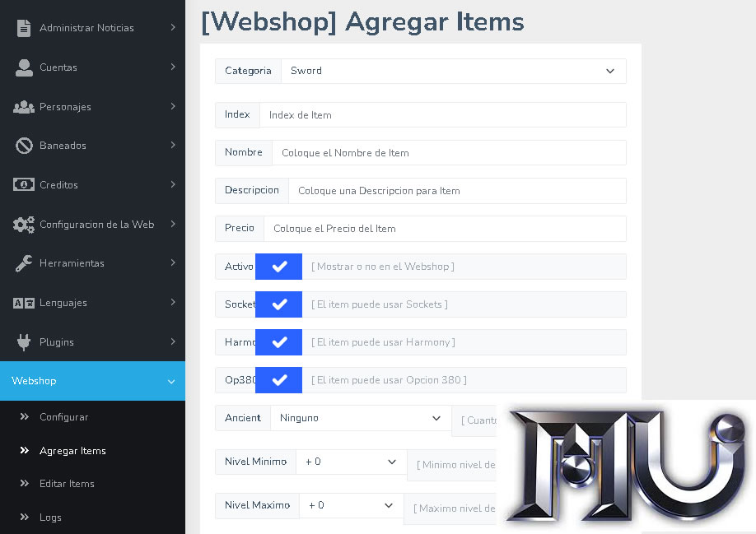Open Herramientas menu item
This screenshot has width=756, height=534.
click(92, 263)
